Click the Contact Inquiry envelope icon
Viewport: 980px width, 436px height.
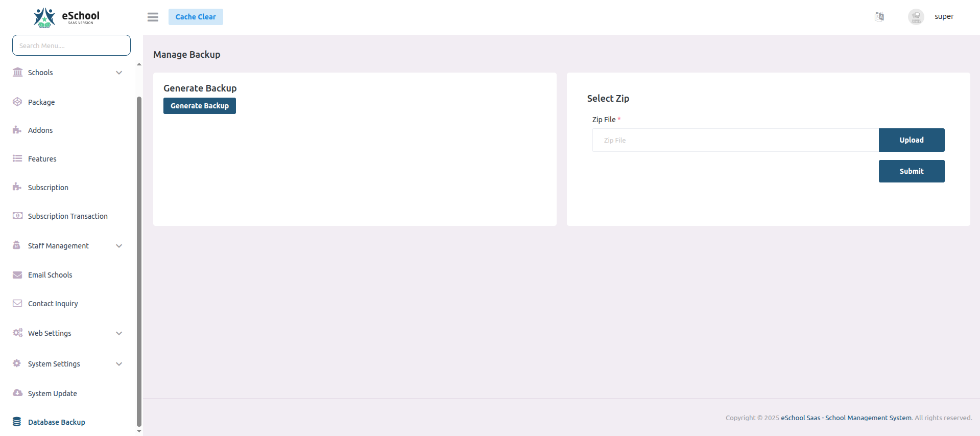(x=17, y=303)
